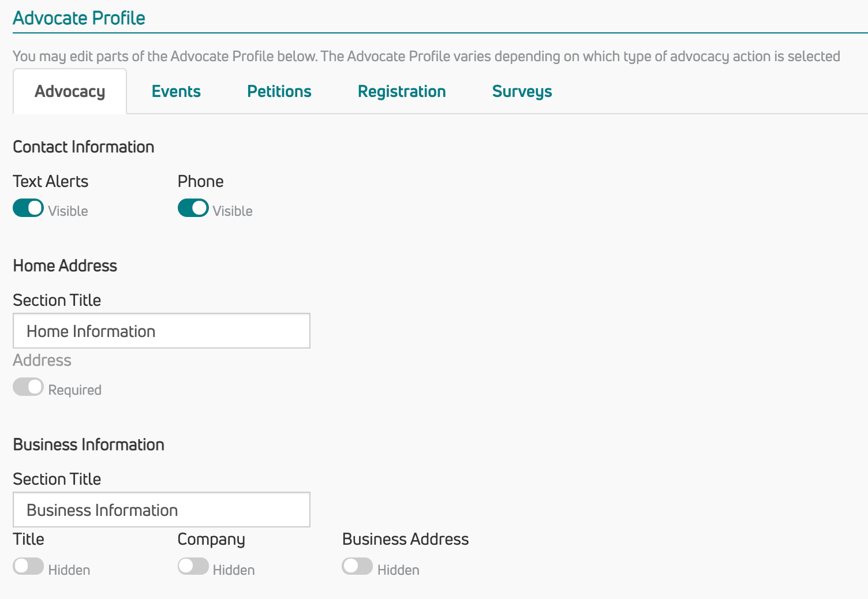Enable the Title field toggle
The height and width of the screenshot is (599, 868).
[28, 567]
